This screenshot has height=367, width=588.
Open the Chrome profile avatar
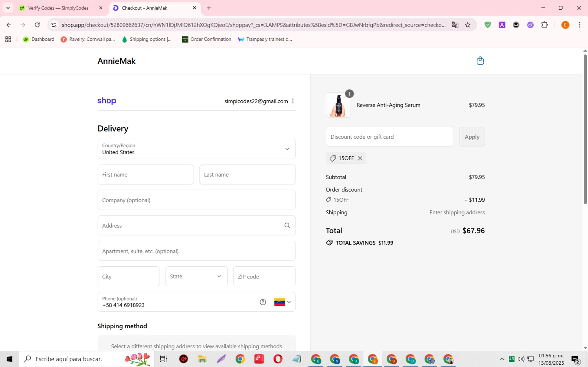[565, 25]
